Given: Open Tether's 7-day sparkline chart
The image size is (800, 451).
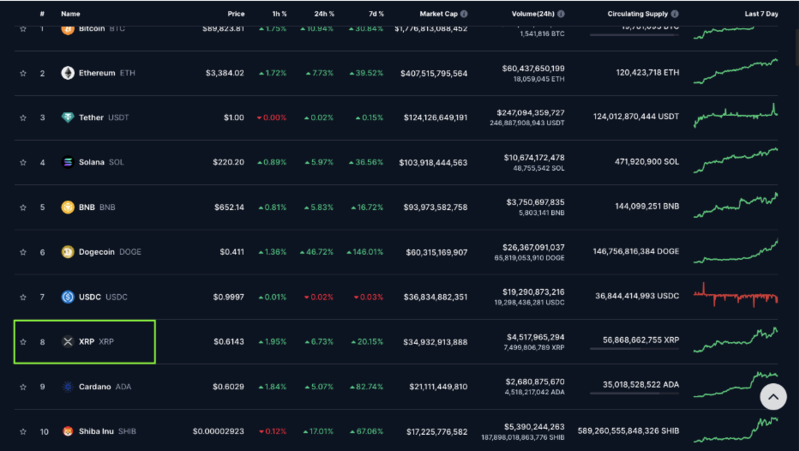Looking at the screenshot, I should click(x=735, y=116).
